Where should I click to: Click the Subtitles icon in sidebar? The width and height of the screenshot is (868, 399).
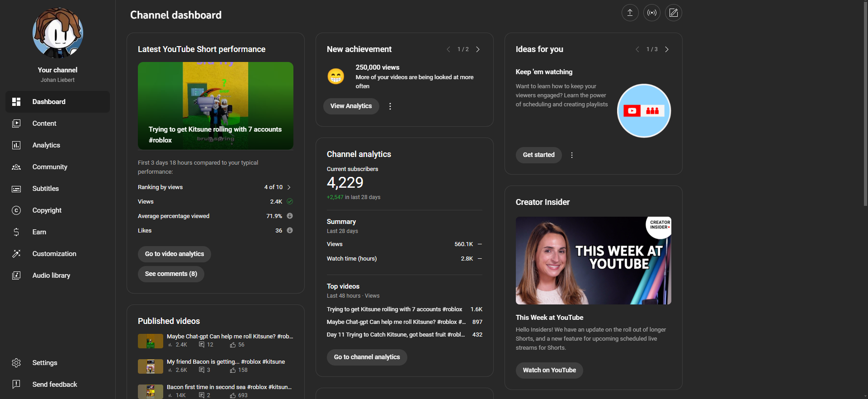pos(16,189)
